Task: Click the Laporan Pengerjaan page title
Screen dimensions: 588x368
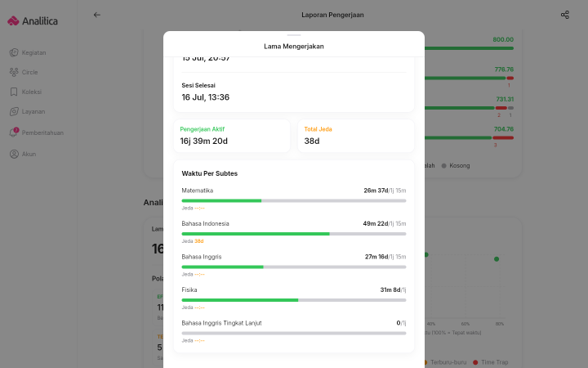Action: (332, 15)
